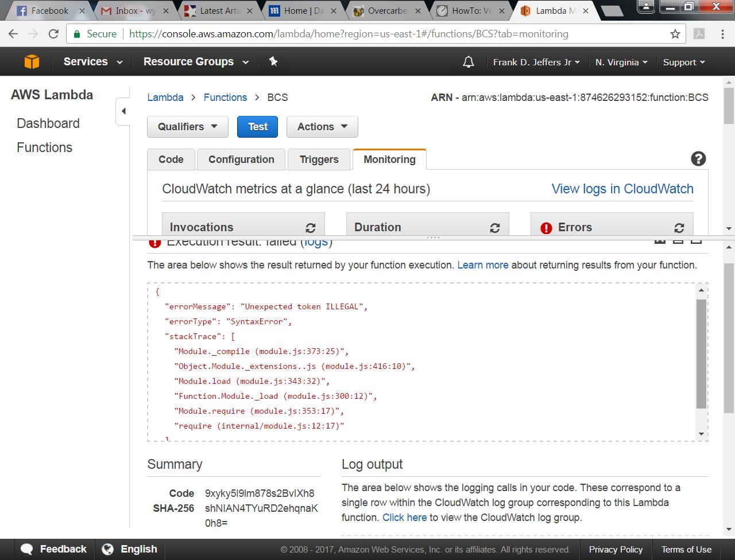Viewport: 735px width, 560px height.
Task: Switch to the Triggers tab
Action: coord(319,160)
